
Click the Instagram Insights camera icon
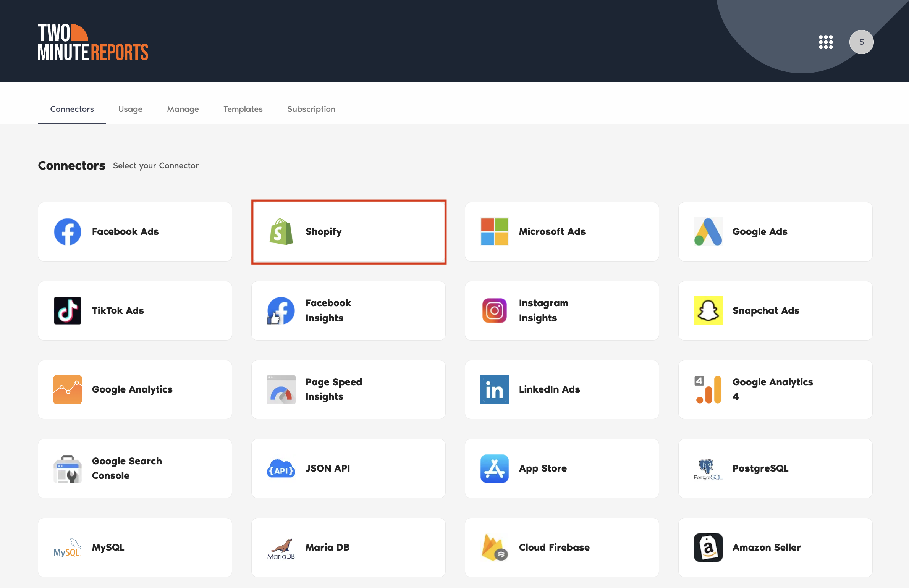pyautogui.click(x=494, y=310)
